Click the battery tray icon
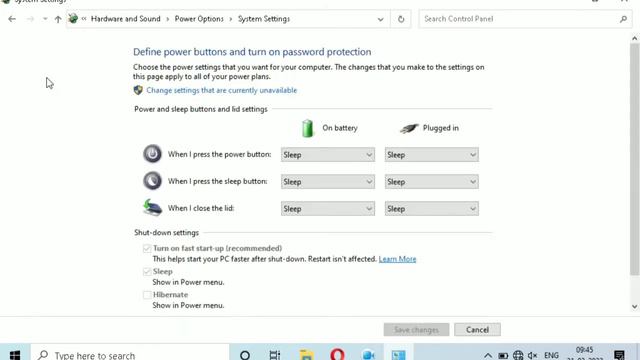This screenshot has width=640, height=360. pyautogui.click(x=503, y=356)
